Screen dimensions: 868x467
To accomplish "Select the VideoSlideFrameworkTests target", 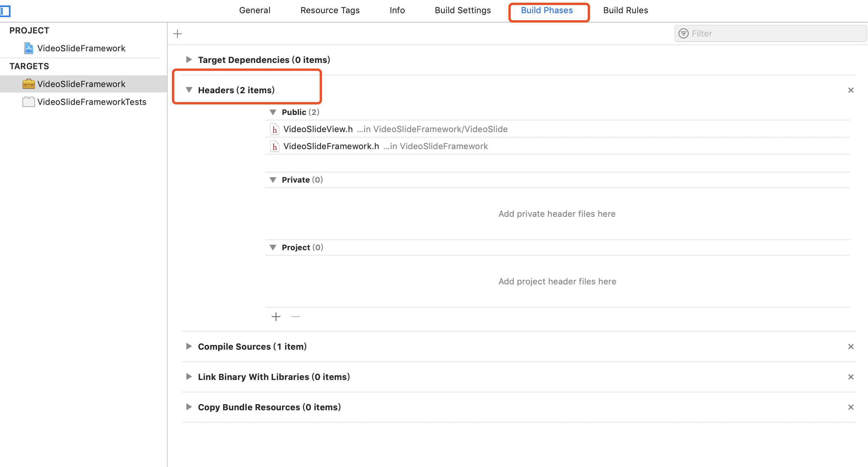I will pos(92,102).
